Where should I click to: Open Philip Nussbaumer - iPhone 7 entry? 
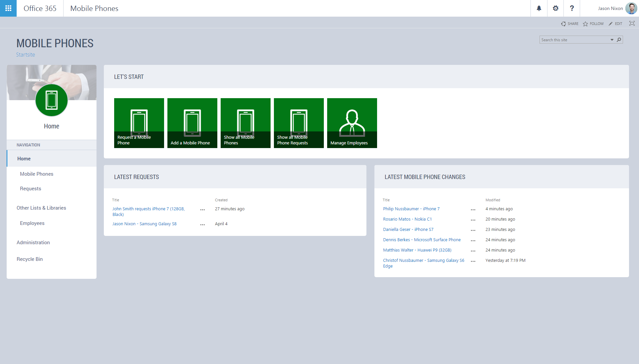tap(411, 209)
